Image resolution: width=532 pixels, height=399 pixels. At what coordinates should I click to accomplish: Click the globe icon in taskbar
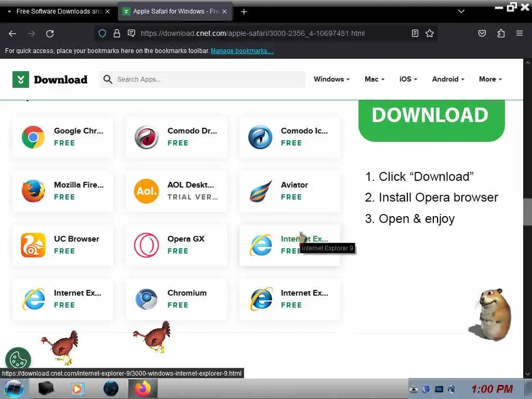click(x=111, y=389)
